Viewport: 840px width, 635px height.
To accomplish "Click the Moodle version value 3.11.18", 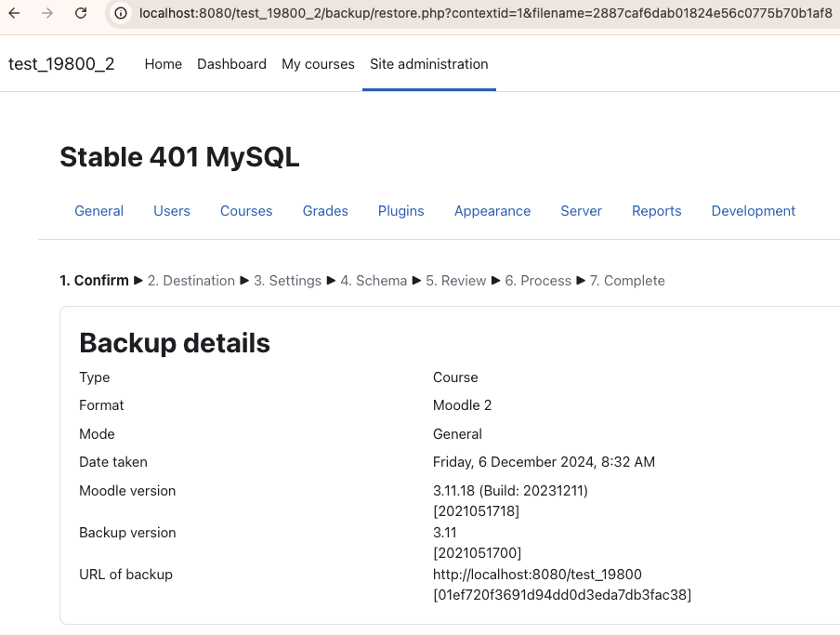I will [x=510, y=491].
